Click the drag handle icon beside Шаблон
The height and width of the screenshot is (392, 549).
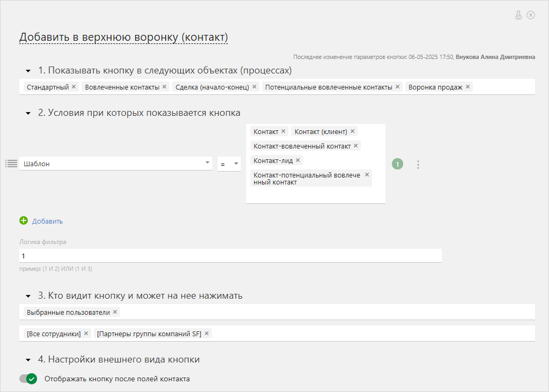click(x=11, y=164)
